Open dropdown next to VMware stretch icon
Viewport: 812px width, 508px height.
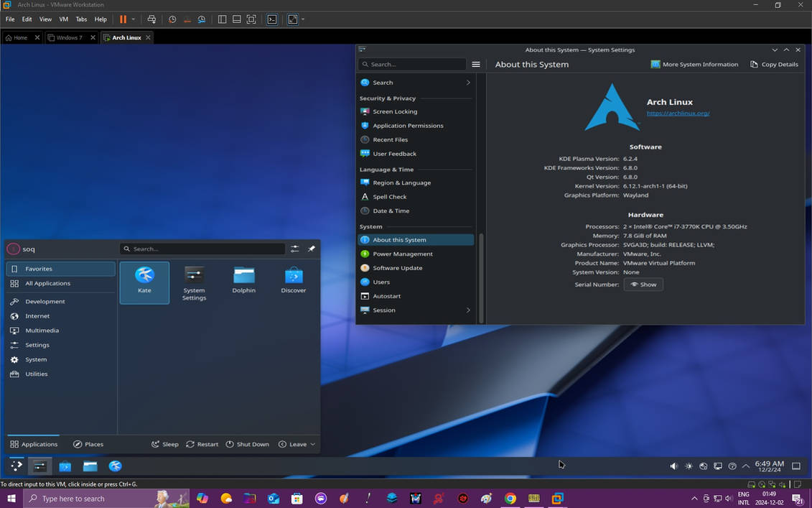point(303,19)
